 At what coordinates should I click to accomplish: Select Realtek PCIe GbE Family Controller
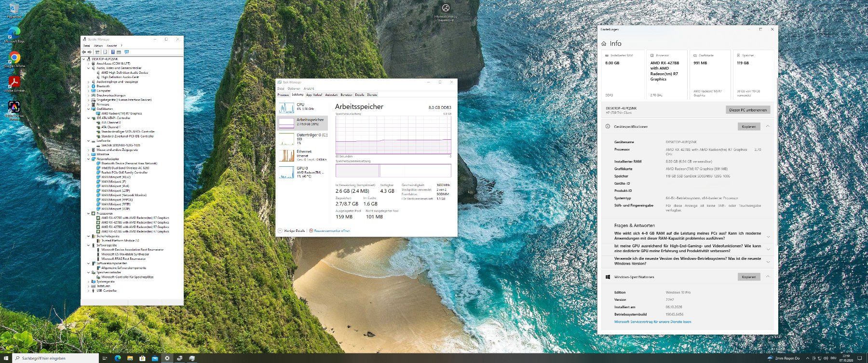[124, 173]
